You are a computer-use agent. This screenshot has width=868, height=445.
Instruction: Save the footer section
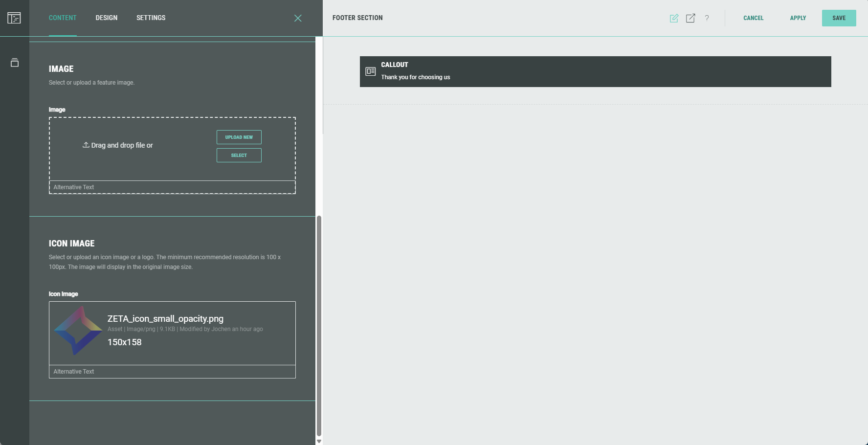coord(839,18)
